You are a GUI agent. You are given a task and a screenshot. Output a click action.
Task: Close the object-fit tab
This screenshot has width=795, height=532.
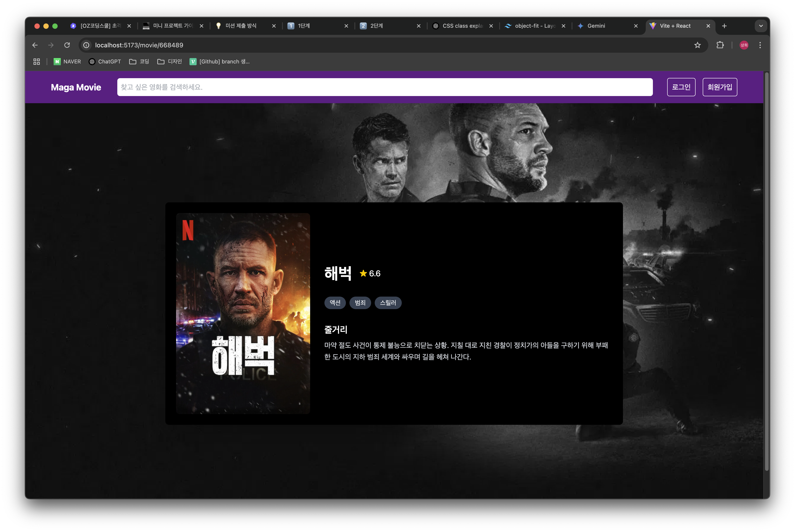click(x=564, y=26)
